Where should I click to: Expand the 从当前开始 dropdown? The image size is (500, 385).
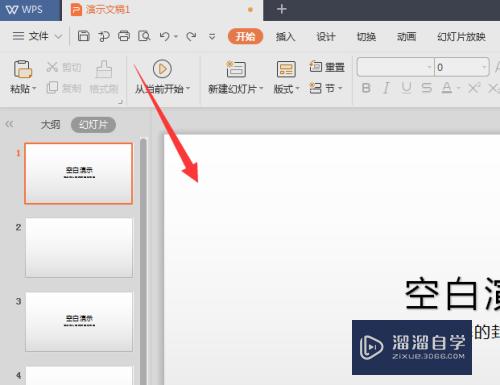(x=188, y=89)
